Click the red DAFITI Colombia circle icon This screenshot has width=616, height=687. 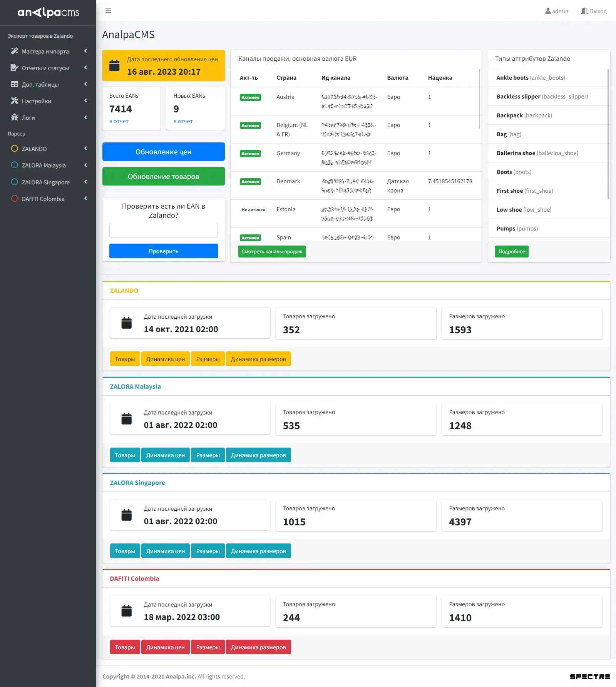15,199
